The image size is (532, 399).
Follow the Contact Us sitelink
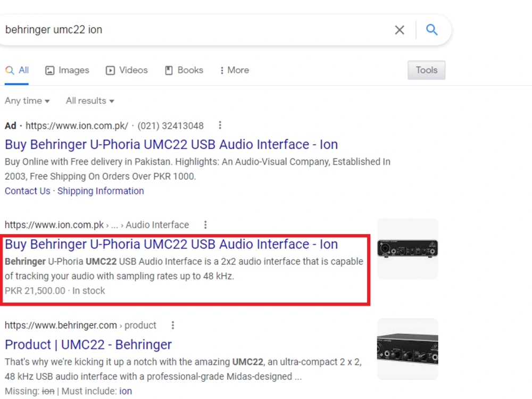[28, 191]
